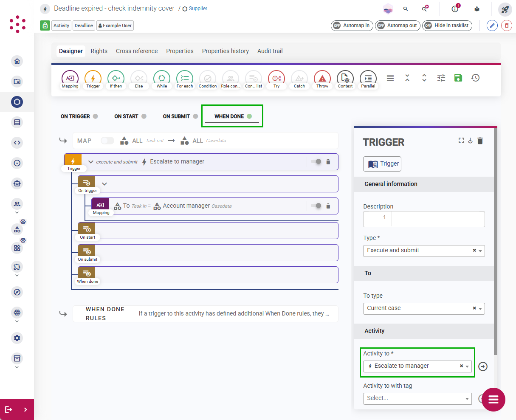The width and height of the screenshot is (516, 420).
Task: Open the To type Current case dropdown
Action: pos(424,308)
